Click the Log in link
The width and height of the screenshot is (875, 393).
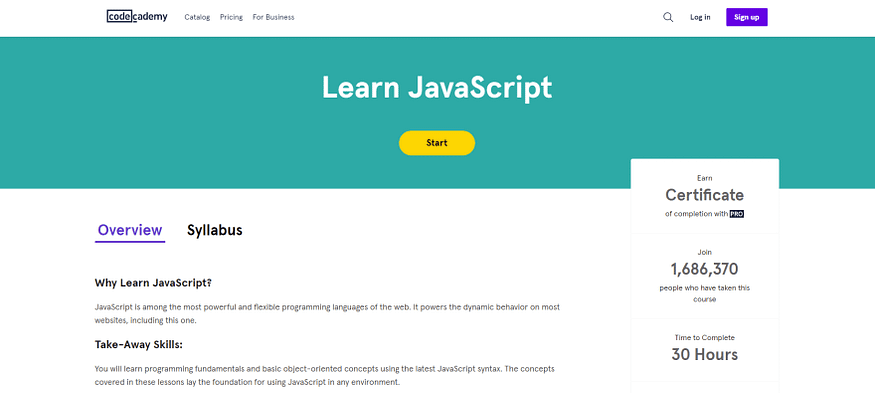pos(700,17)
